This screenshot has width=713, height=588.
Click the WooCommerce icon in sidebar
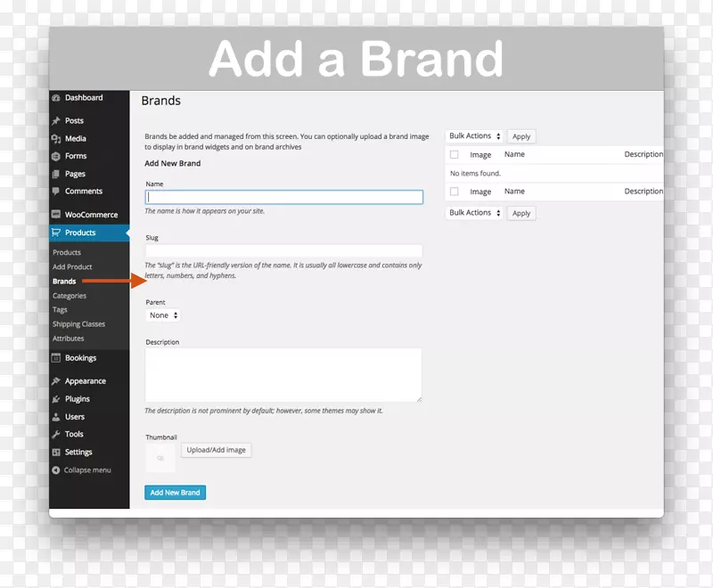(x=56, y=215)
